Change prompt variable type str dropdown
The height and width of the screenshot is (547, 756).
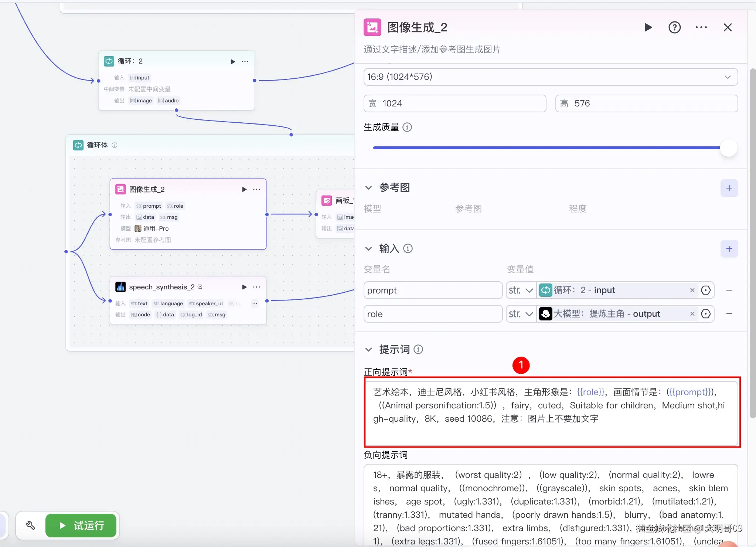pyautogui.click(x=521, y=291)
